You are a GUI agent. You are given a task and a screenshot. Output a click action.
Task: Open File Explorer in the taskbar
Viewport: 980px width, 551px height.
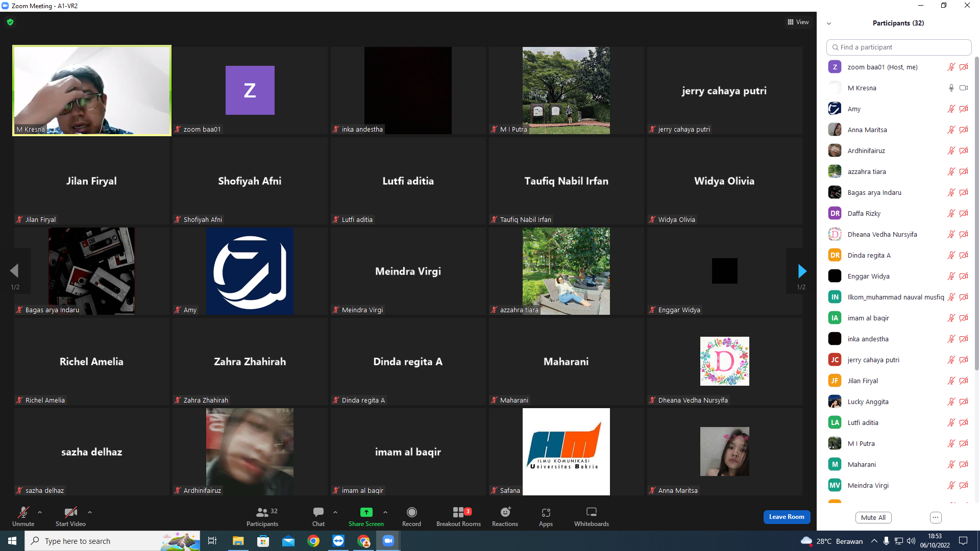click(x=238, y=541)
